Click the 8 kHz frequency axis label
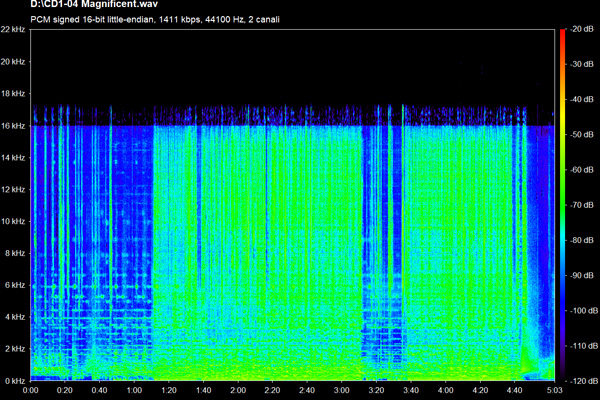The image size is (600, 400). point(15,253)
